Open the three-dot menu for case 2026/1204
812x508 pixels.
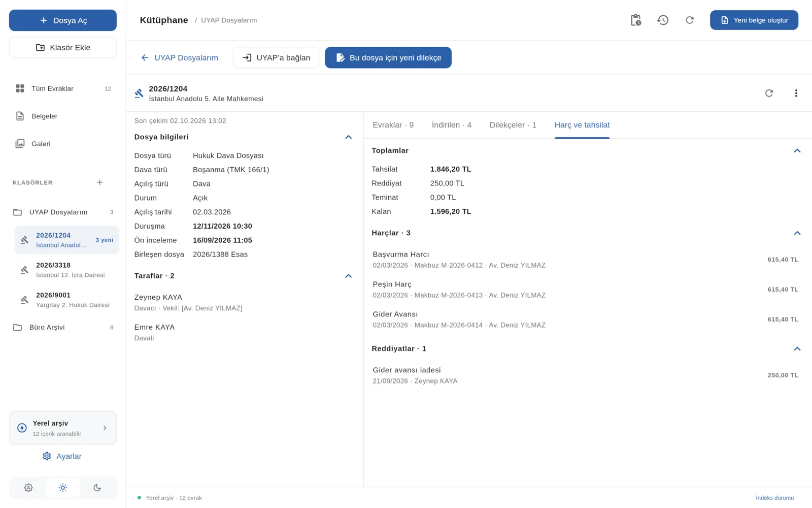click(796, 93)
